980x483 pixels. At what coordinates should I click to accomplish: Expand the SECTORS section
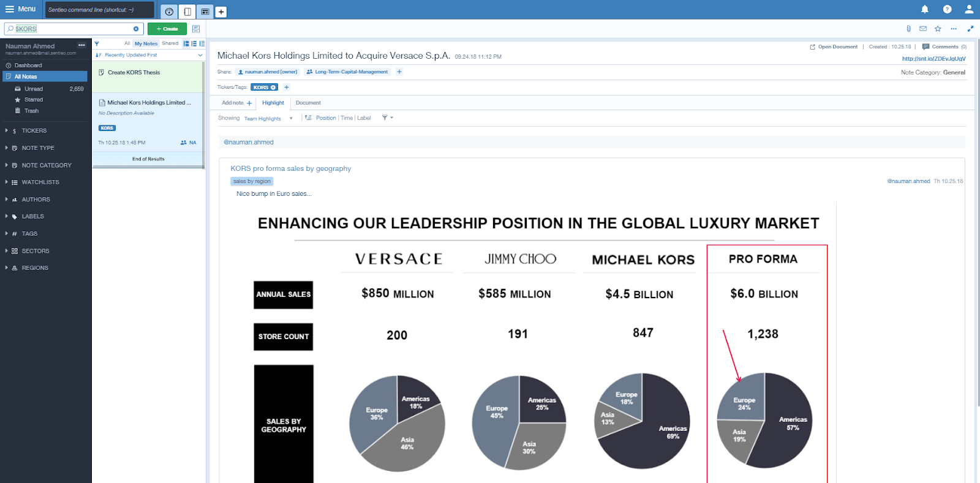(x=36, y=251)
